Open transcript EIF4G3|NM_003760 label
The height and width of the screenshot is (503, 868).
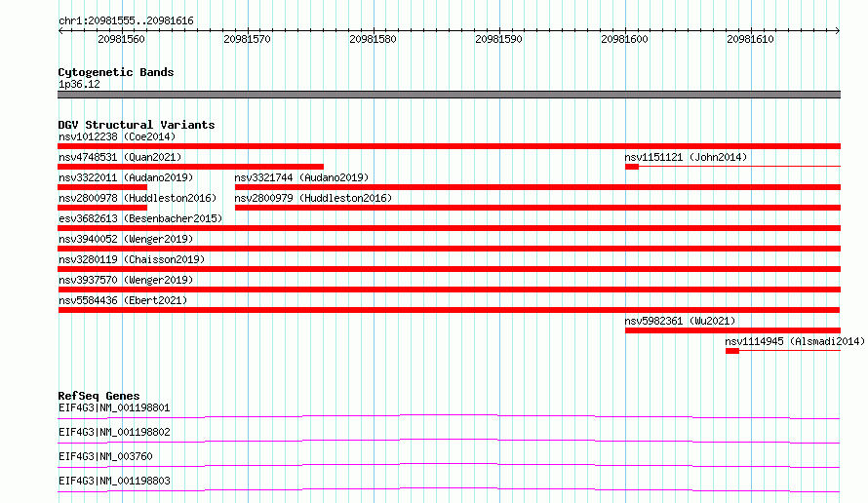(x=105, y=456)
